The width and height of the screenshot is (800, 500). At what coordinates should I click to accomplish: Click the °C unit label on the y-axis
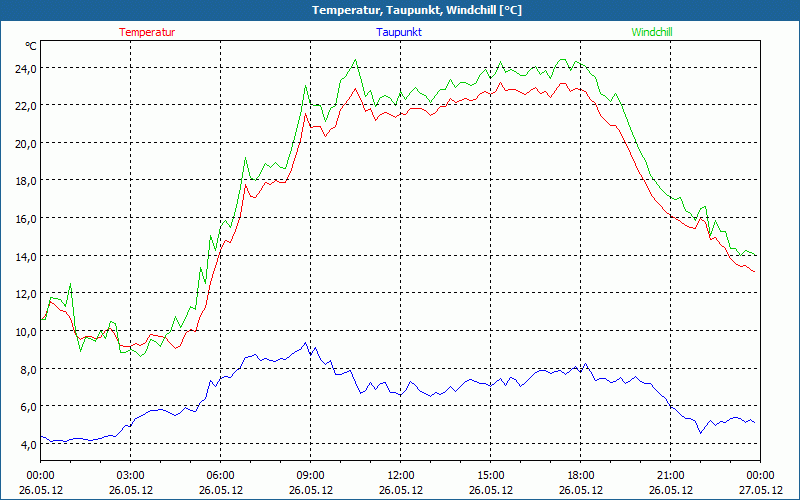point(31,46)
